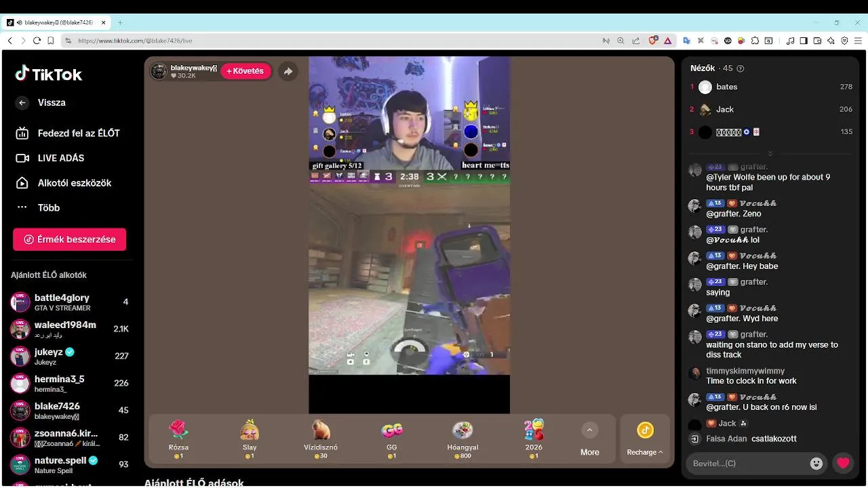Open site settings icon in address bar
Screen dimensions: 868x488
pos(68,41)
